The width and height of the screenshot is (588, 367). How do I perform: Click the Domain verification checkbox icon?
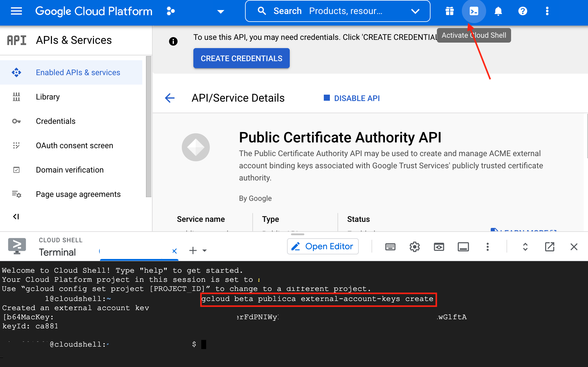tap(16, 170)
